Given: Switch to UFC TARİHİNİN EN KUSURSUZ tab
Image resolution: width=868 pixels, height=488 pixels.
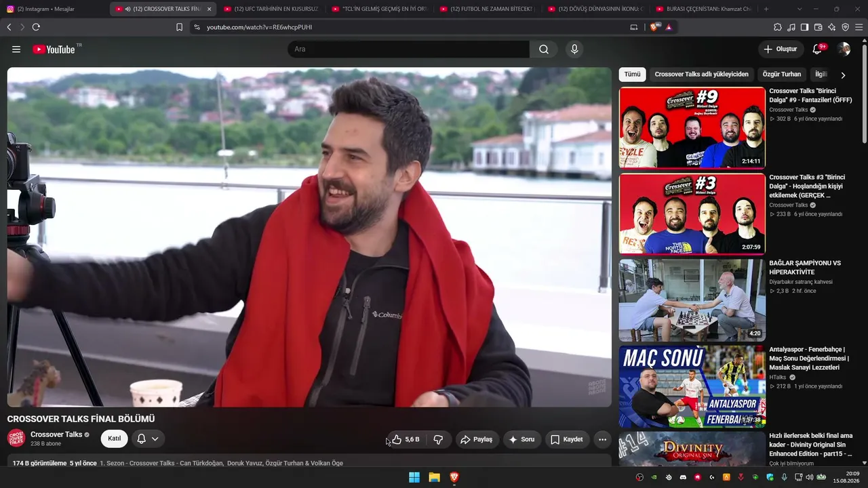Looking at the screenshot, I should [x=271, y=9].
